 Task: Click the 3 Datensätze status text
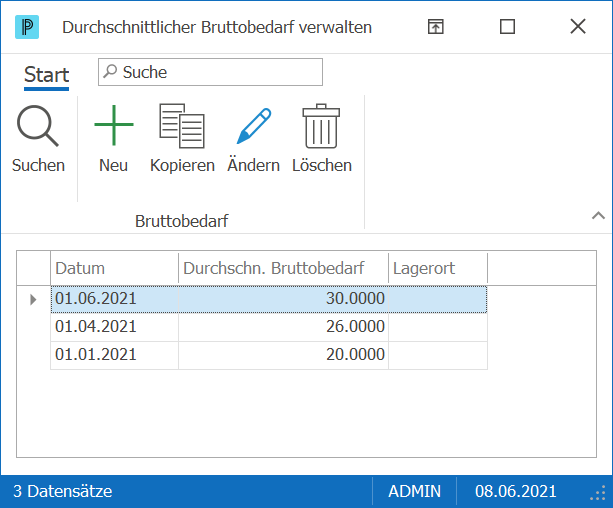(x=63, y=491)
